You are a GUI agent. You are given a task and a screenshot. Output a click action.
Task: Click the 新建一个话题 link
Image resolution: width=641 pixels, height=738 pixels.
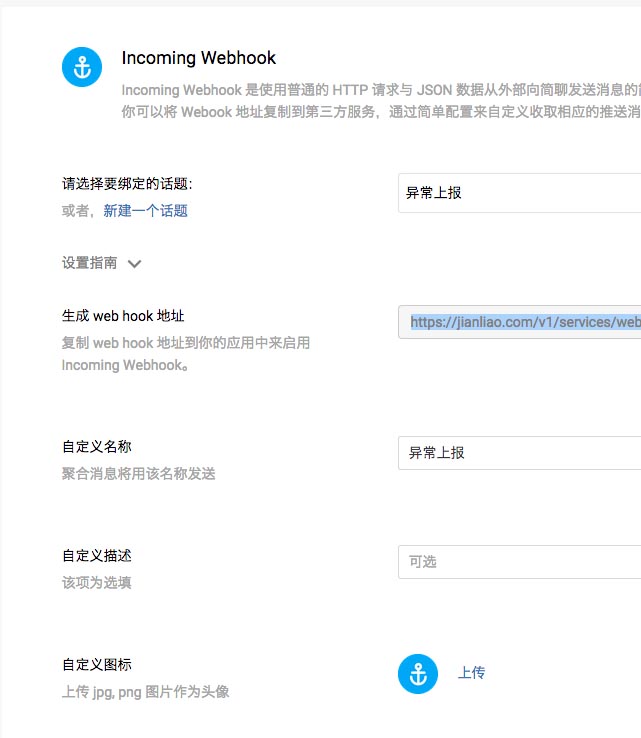pos(145,211)
